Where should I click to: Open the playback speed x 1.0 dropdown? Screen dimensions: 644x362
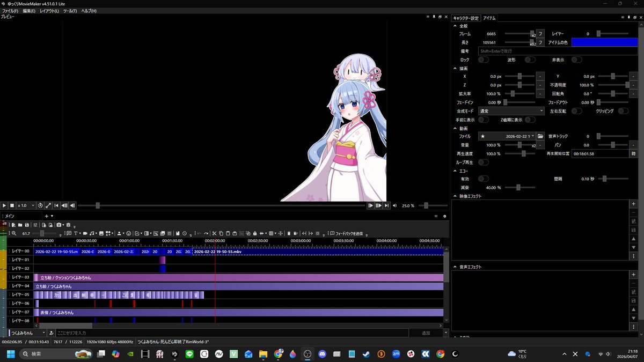coord(26,205)
